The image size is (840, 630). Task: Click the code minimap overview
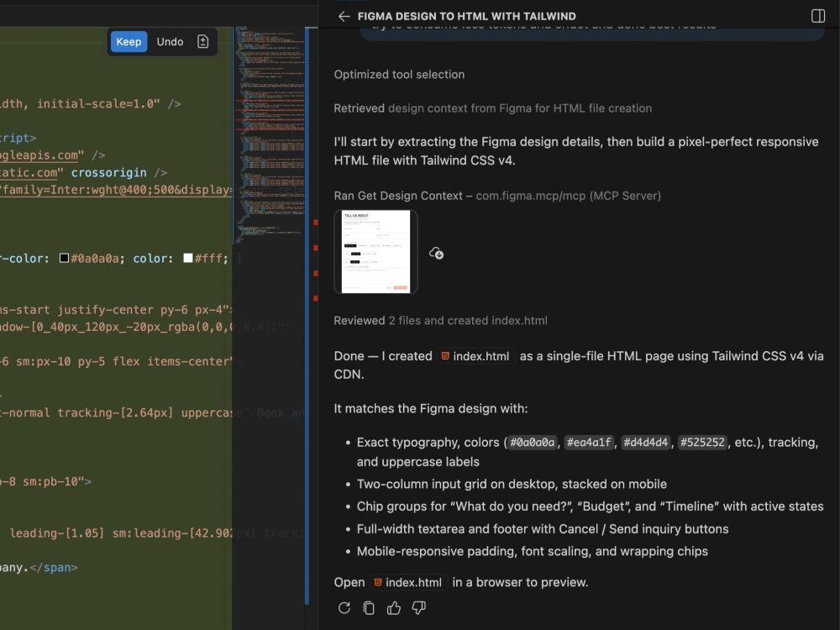[x=270, y=134]
